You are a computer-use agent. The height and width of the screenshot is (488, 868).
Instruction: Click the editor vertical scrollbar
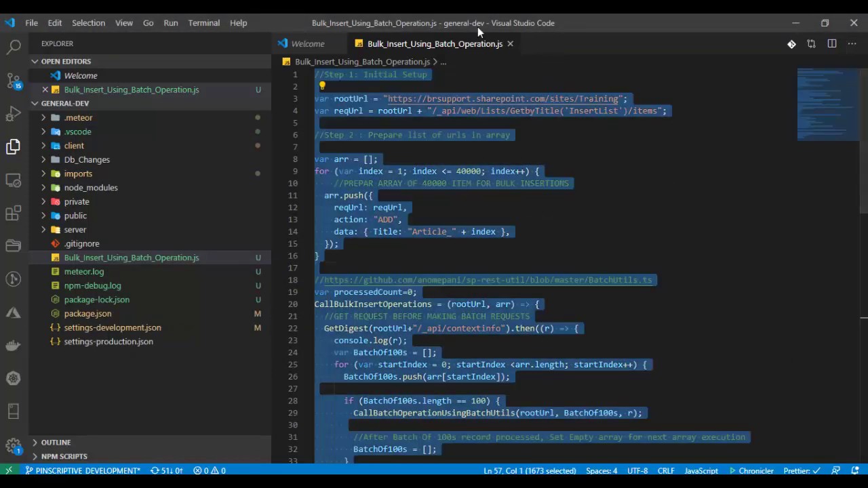point(864,141)
